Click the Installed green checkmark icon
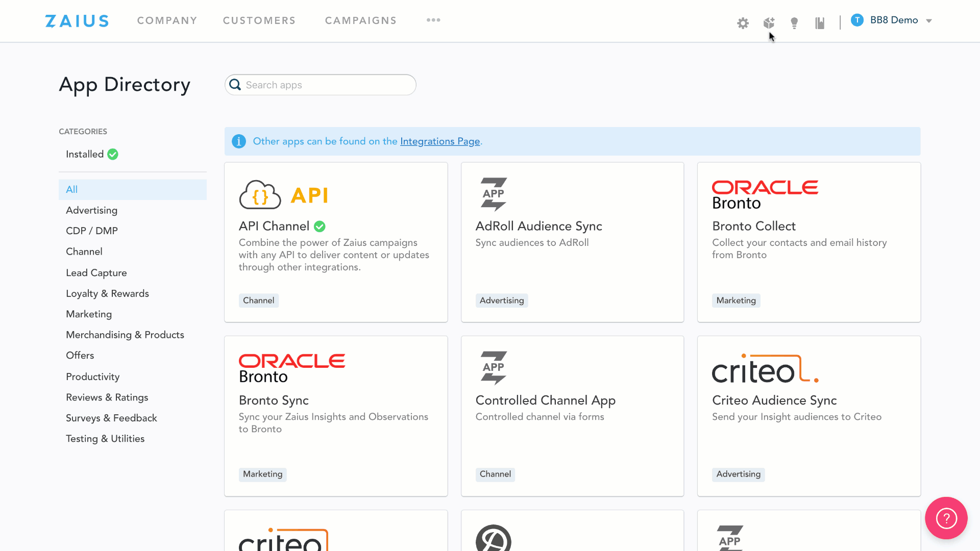The height and width of the screenshot is (551, 980). 113,154
